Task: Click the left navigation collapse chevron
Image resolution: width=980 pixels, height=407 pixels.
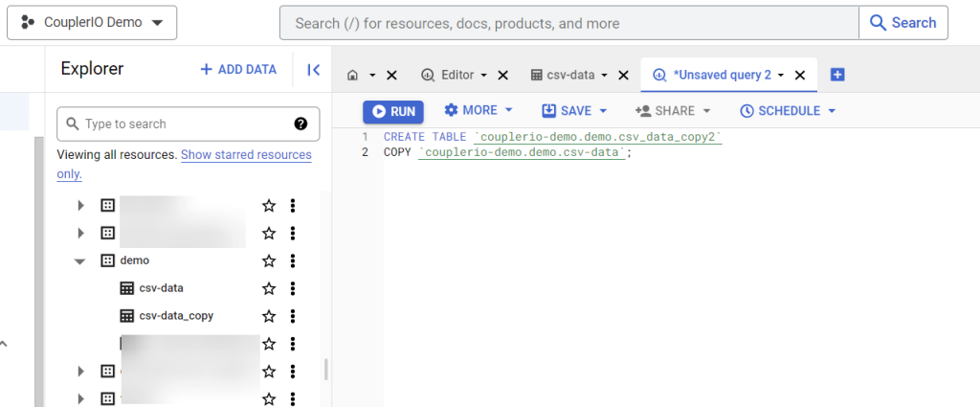Action: (x=4, y=343)
